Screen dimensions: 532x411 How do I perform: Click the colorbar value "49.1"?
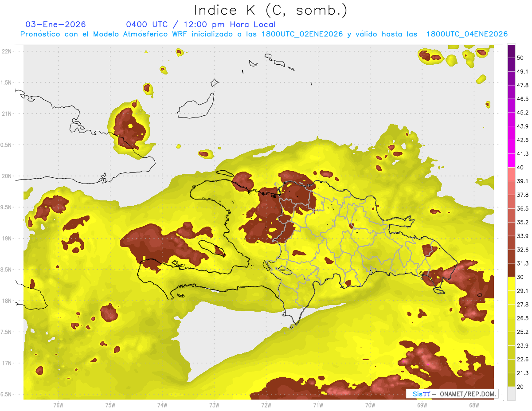(523, 72)
